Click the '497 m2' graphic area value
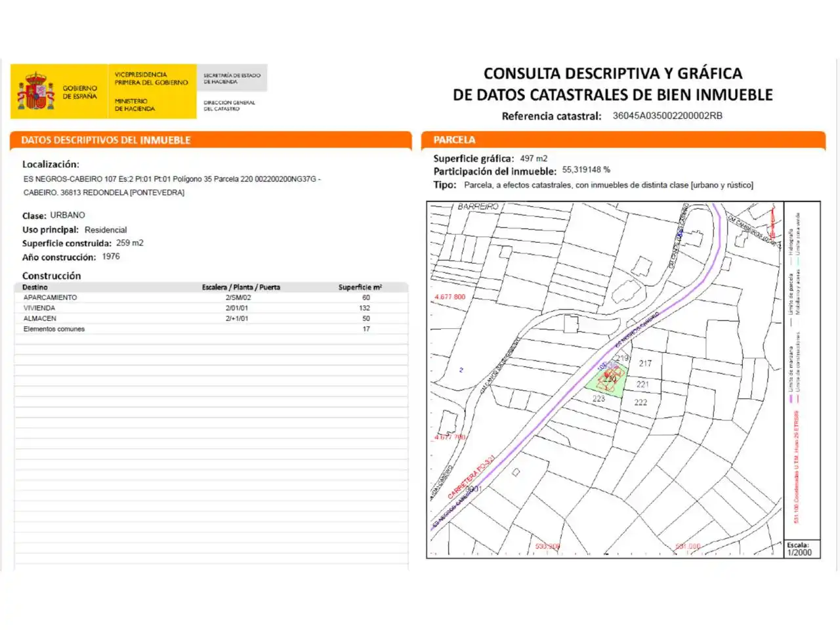The image size is (840, 630). pos(534,159)
